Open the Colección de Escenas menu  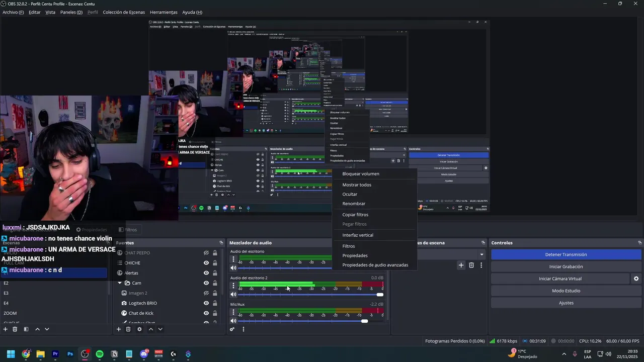point(124,12)
